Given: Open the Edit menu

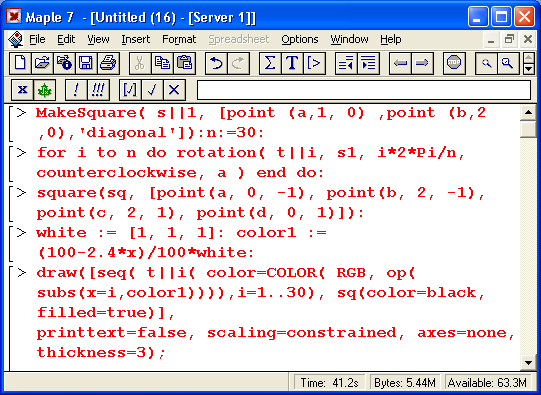Looking at the screenshot, I should tap(66, 39).
